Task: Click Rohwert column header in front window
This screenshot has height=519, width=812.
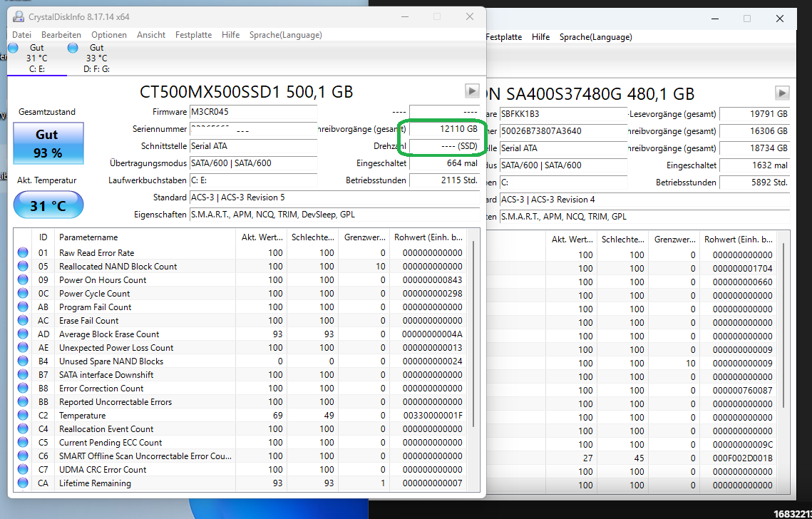Action: [x=428, y=237]
